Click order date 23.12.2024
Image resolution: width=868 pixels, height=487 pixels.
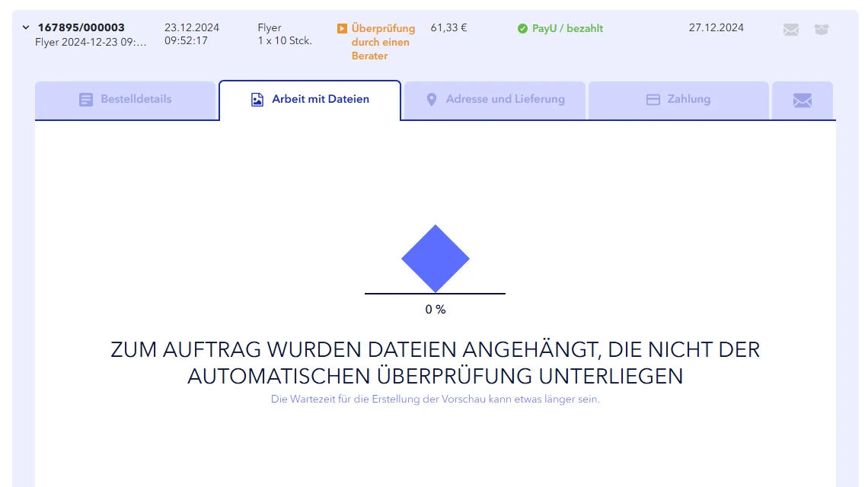[x=192, y=27]
